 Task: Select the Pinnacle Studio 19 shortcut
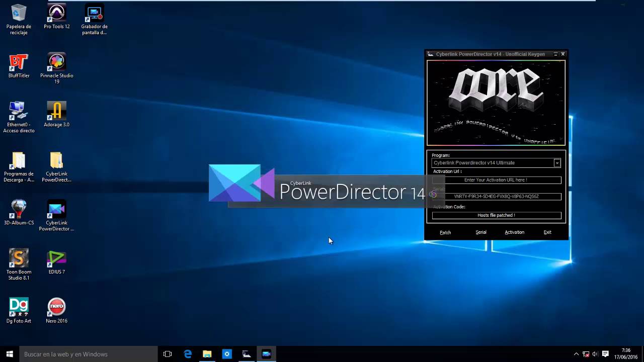coord(56,69)
